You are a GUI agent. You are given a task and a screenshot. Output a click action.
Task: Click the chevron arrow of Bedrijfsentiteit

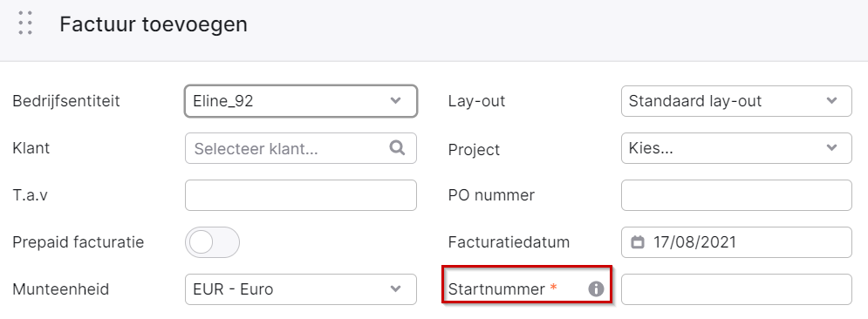[x=395, y=100]
